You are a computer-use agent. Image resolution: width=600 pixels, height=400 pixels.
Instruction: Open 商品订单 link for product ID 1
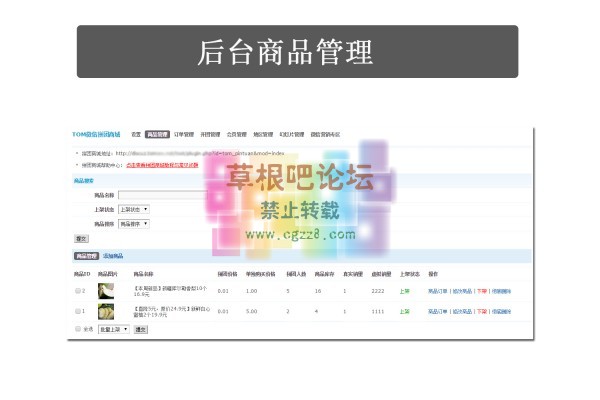(x=437, y=312)
